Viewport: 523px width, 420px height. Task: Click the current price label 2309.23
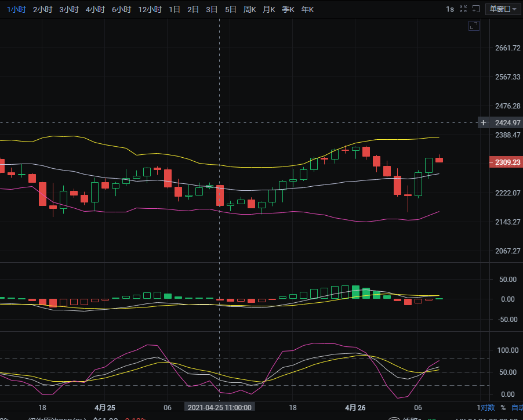coord(507,162)
